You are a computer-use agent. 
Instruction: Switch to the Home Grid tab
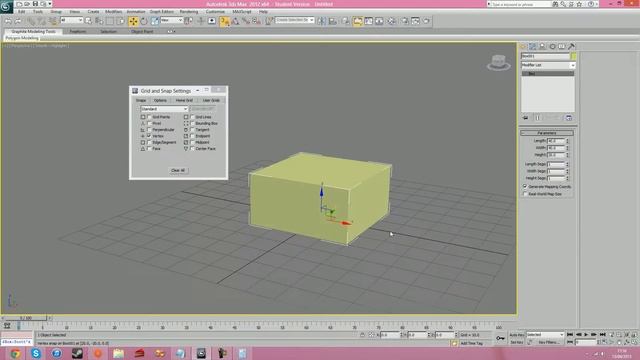(x=184, y=100)
